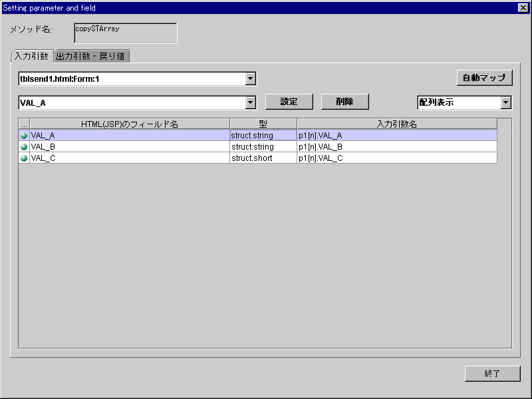This screenshot has width=532, height=399.
Task: Expand the tblsend1.html:Form:1 dropdown
Action: coord(250,79)
